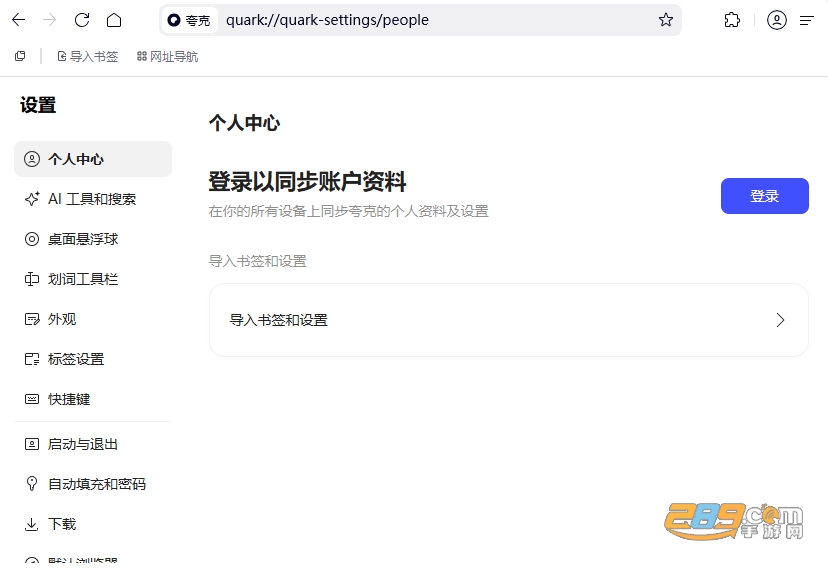The image size is (828, 579).
Task: Open 桌面悬浮球 settings section
Action: point(93,239)
